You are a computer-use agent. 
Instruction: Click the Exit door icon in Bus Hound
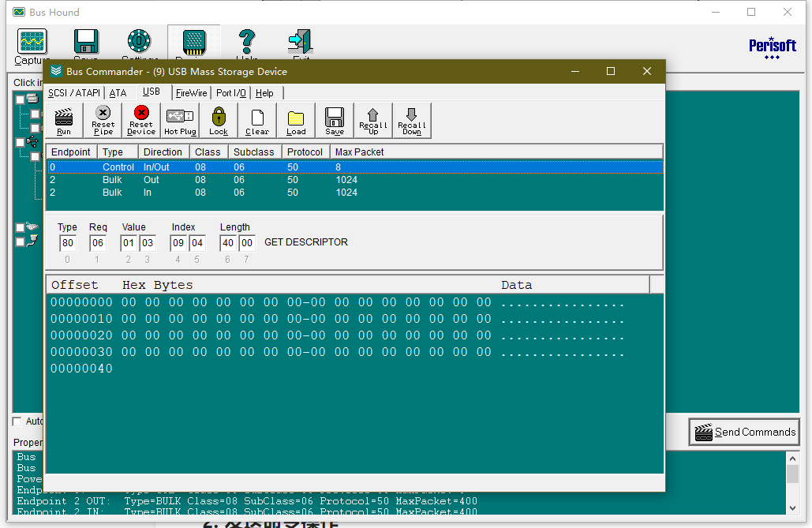pos(301,42)
